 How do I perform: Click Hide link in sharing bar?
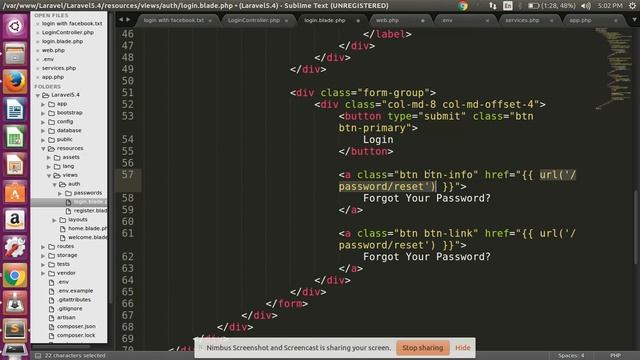[462, 348]
